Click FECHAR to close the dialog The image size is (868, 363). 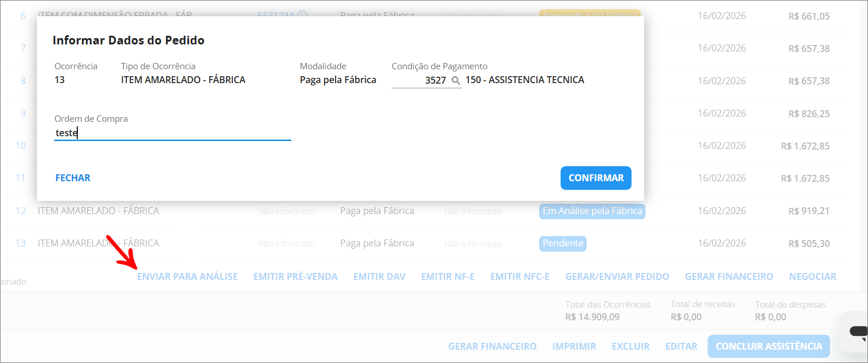[x=72, y=178]
